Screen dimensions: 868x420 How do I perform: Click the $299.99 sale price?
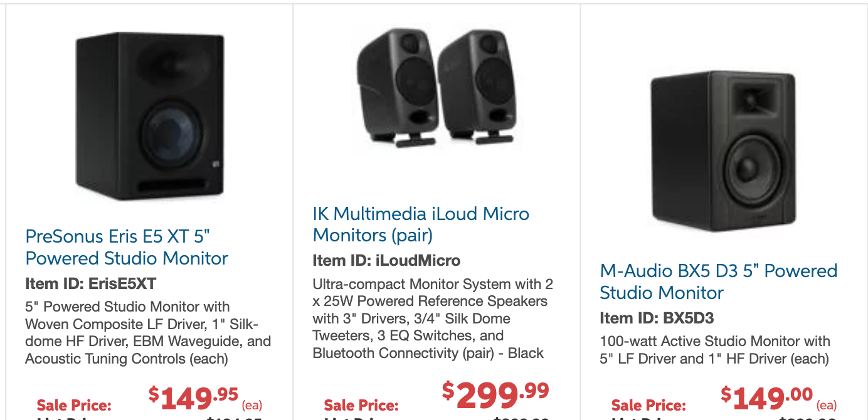495,393
